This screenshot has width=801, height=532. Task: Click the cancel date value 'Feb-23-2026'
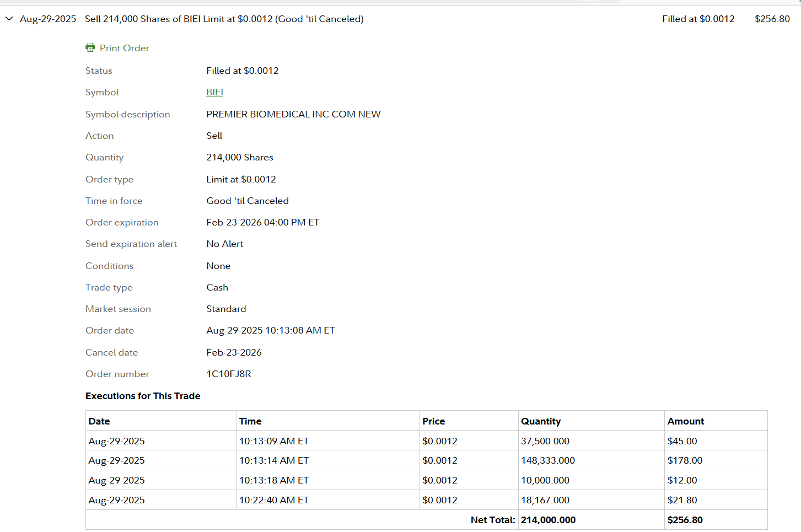(x=234, y=352)
